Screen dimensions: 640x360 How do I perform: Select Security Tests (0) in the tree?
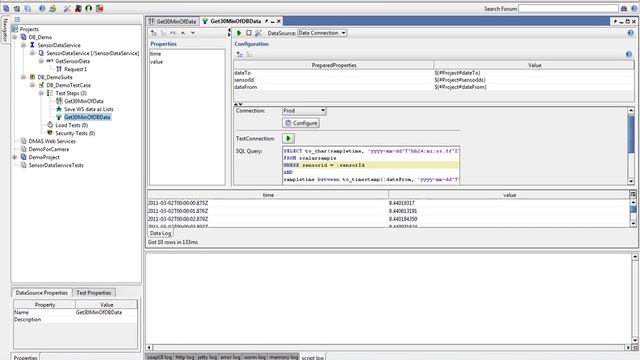(x=75, y=133)
